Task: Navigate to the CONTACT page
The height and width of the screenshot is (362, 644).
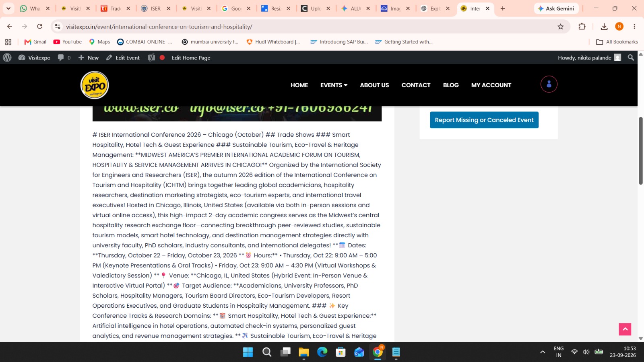Action: (416, 85)
